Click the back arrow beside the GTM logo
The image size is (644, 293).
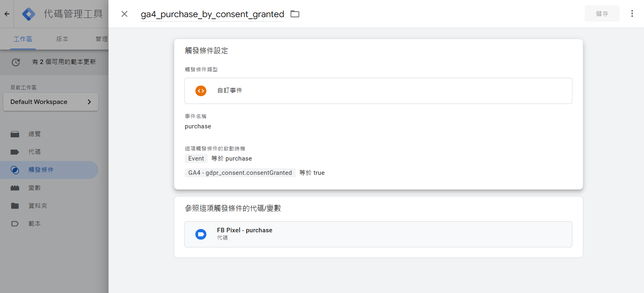click(x=7, y=13)
